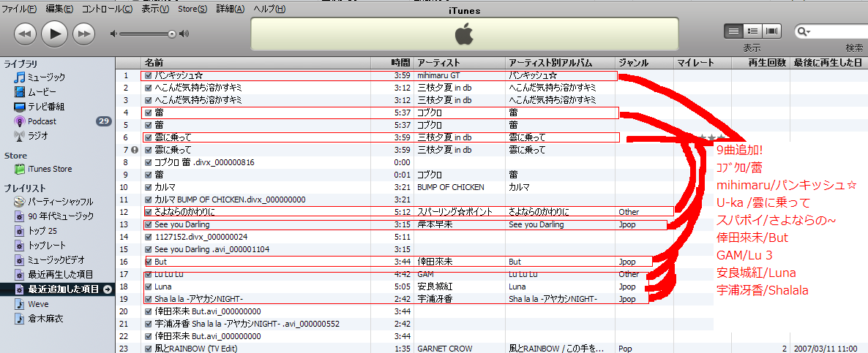
Task: Sort by 最後に再生した日 column header
Action: [829, 62]
